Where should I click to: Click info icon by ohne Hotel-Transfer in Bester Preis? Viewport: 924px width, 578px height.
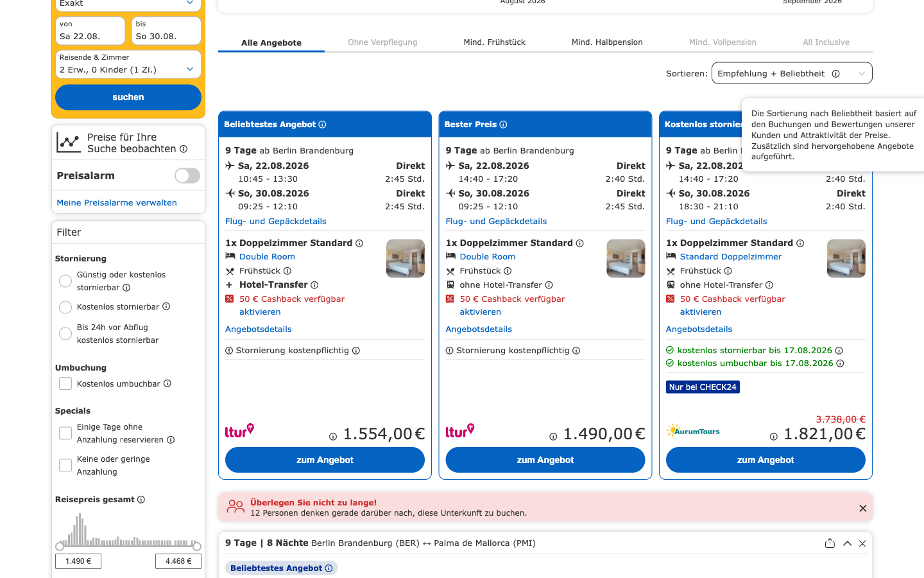coord(549,285)
